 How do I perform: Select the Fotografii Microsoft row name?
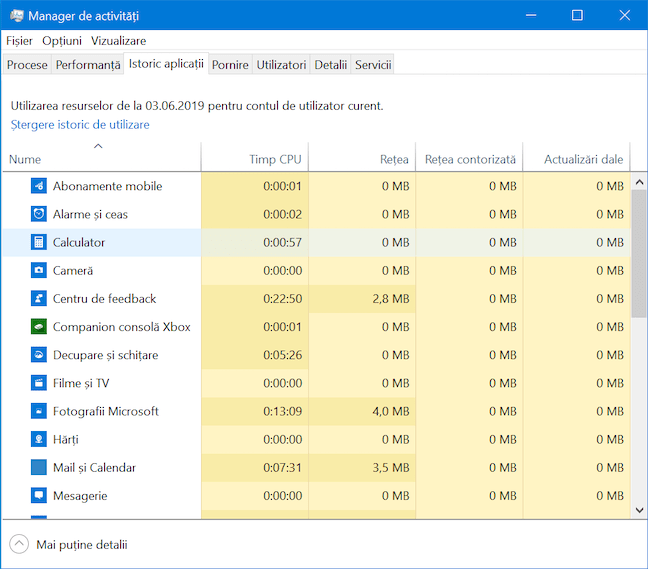[x=106, y=411]
